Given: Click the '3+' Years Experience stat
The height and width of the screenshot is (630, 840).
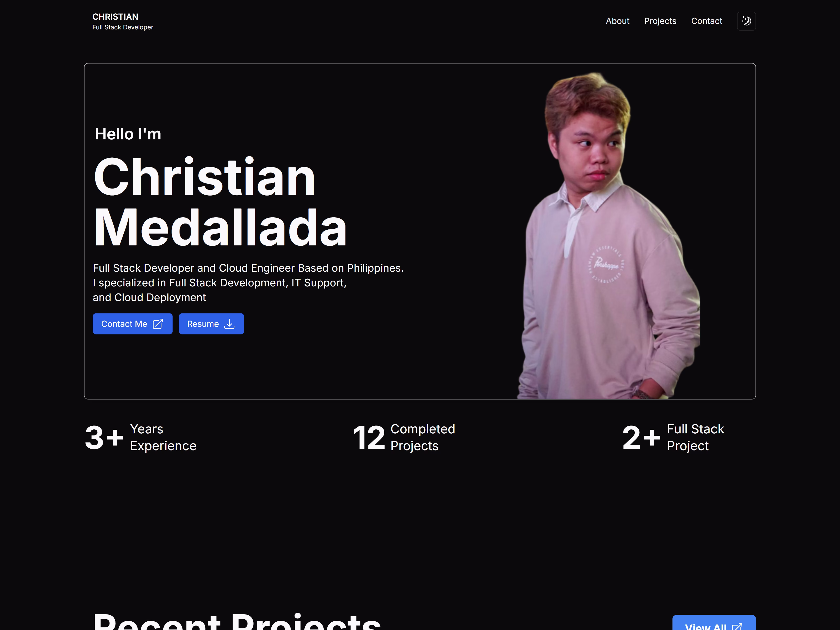Looking at the screenshot, I should tap(140, 437).
